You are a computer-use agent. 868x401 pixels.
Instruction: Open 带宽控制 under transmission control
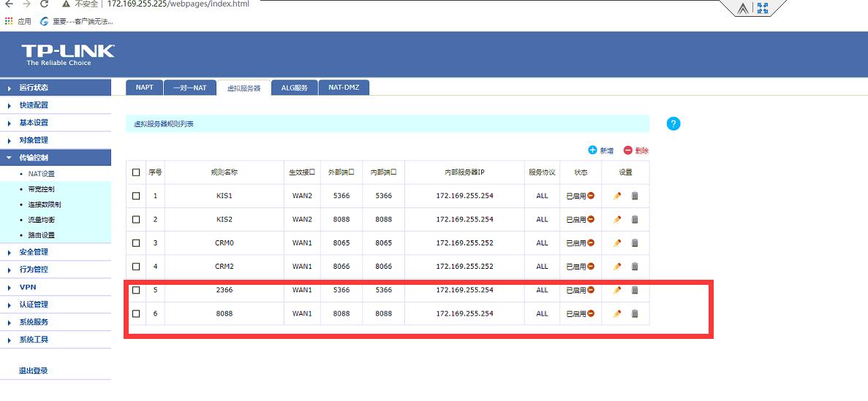[x=41, y=189]
